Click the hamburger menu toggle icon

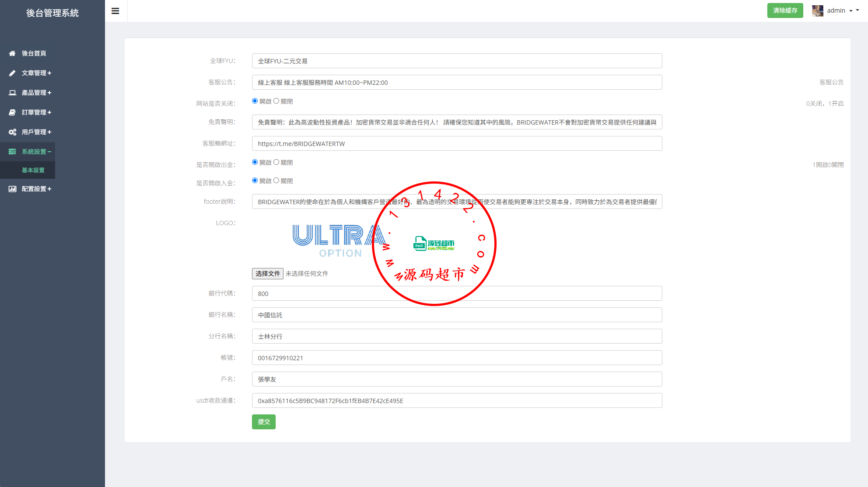tap(115, 11)
